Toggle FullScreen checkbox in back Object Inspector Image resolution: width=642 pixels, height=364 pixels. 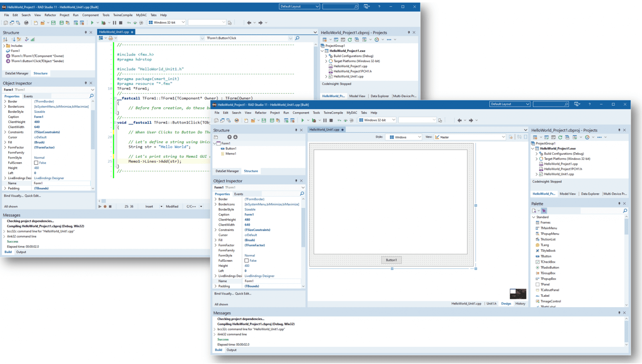[36, 163]
